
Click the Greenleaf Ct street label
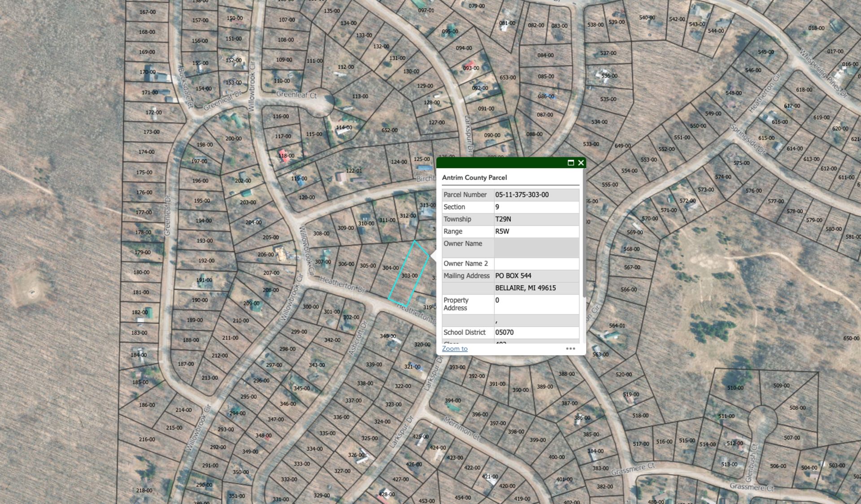296,95
